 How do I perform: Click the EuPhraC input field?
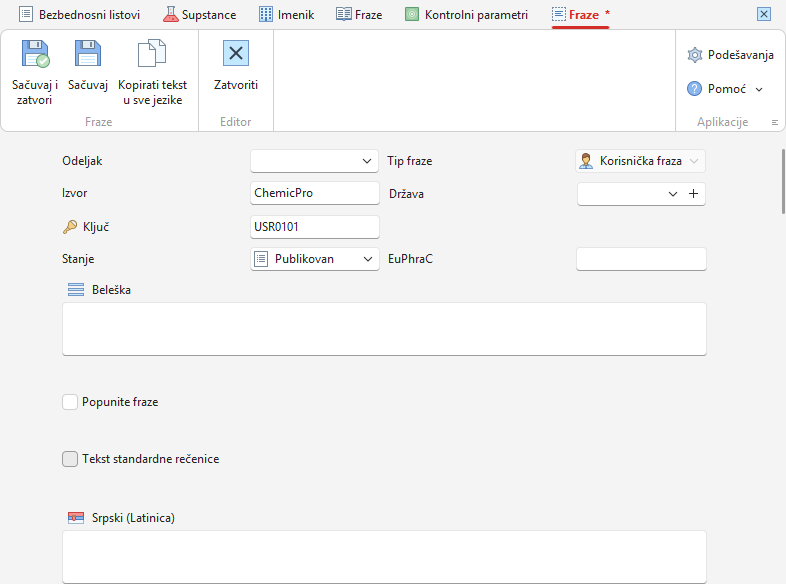[641, 259]
